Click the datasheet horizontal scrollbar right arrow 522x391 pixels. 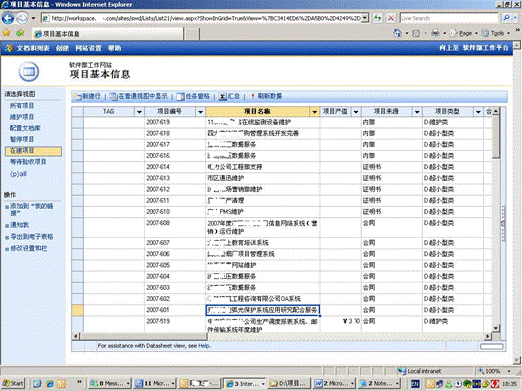[x=488, y=336]
